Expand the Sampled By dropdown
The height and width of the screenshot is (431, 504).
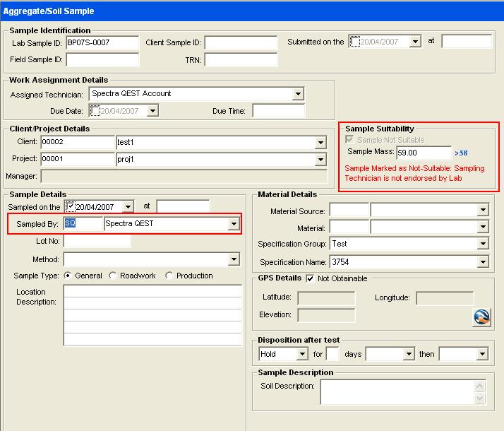[x=234, y=224]
